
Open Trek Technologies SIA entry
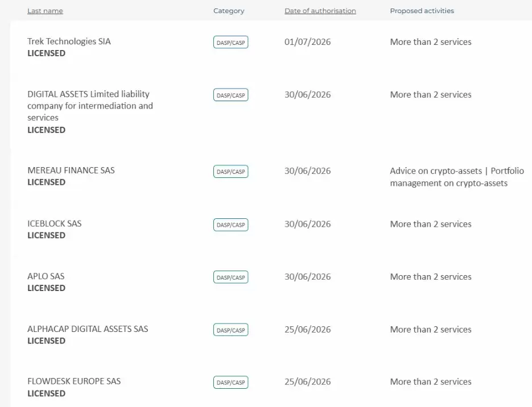[69, 41]
